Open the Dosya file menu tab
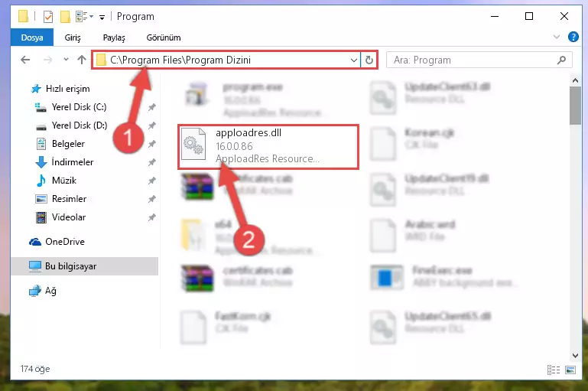The width and height of the screenshot is (588, 391). tap(32, 37)
